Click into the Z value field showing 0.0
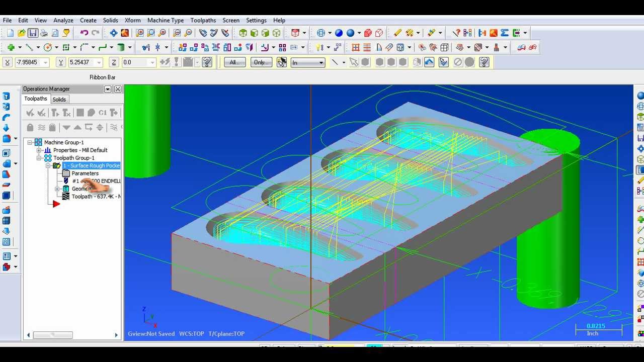The height and width of the screenshot is (362, 644). coord(135,62)
